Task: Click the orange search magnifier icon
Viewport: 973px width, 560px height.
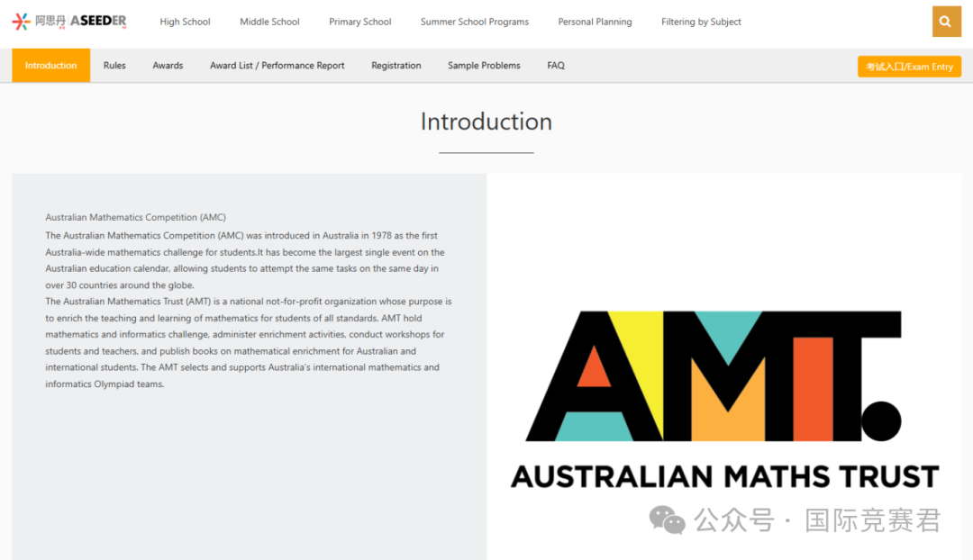Action: coord(946,22)
